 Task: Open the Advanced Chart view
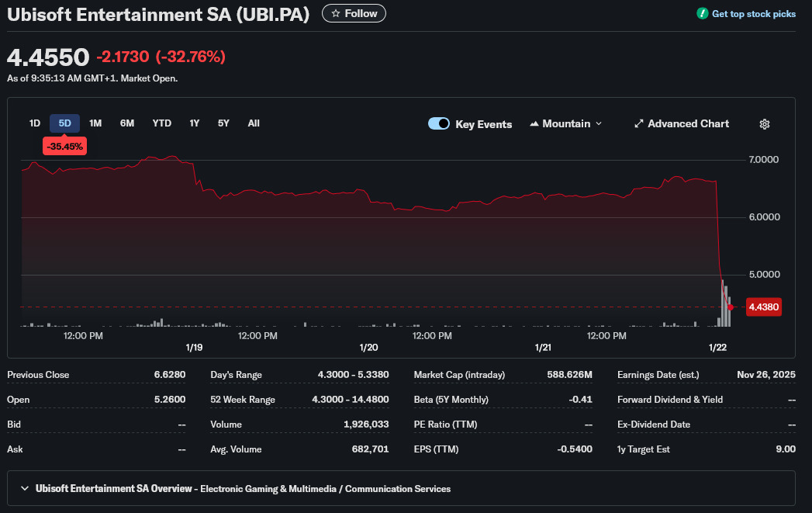click(x=688, y=124)
